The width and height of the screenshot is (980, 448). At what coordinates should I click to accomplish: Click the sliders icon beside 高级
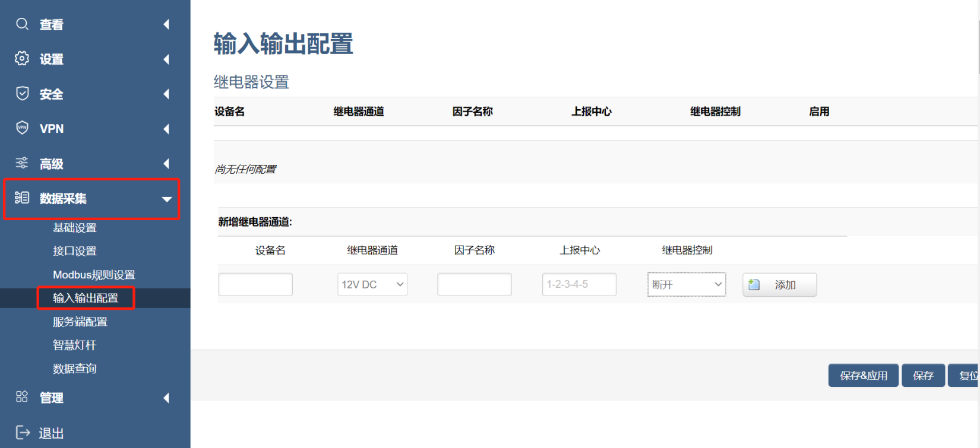[22, 163]
